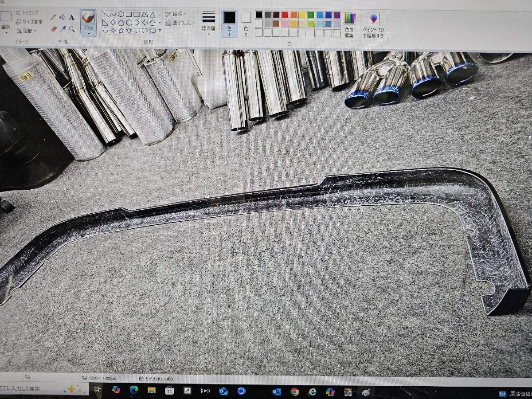Open the ブラシ brush type dropdown arrow
Image resolution: width=532 pixels, height=399 pixels.
[88, 33]
